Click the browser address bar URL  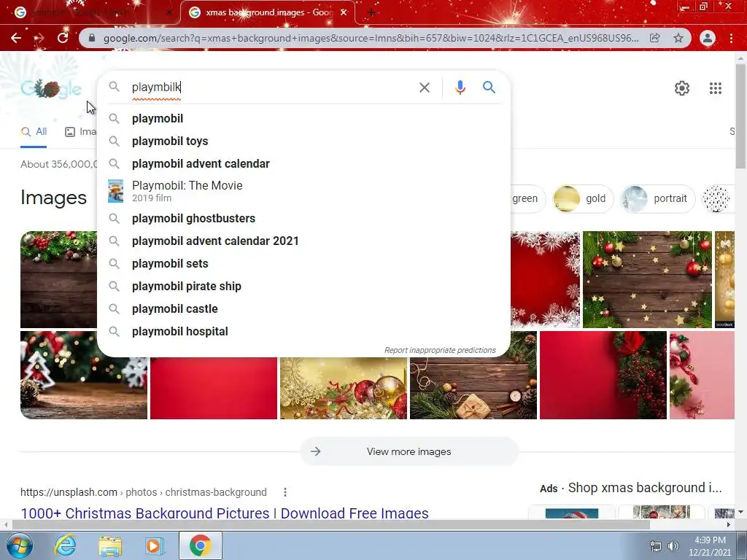pyautogui.click(x=371, y=38)
